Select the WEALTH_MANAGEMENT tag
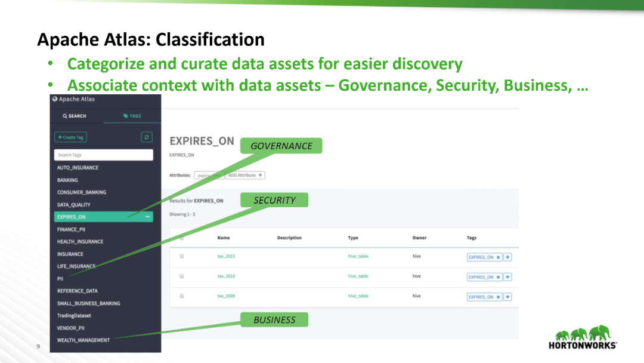644x363 pixels. coord(83,340)
